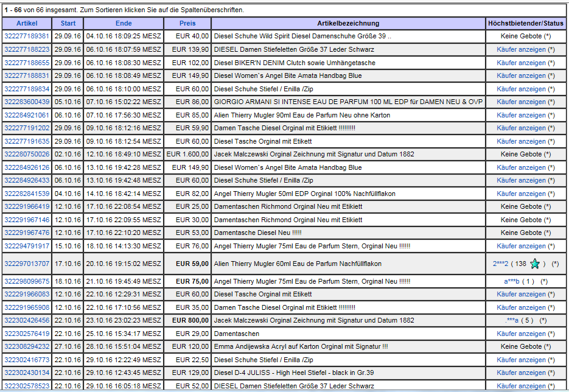This screenshot has width=569, height=392.
Task: Open article link 322277188831
Action: [x=27, y=75]
